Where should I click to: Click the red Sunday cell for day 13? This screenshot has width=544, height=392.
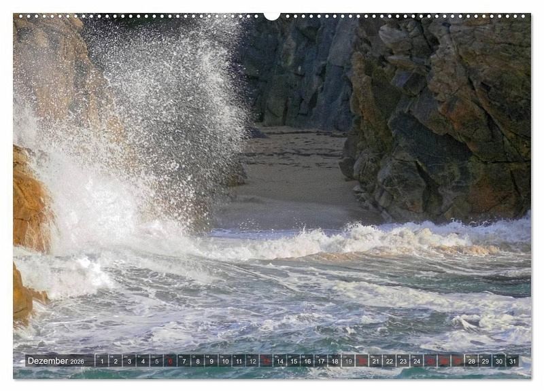(x=266, y=361)
